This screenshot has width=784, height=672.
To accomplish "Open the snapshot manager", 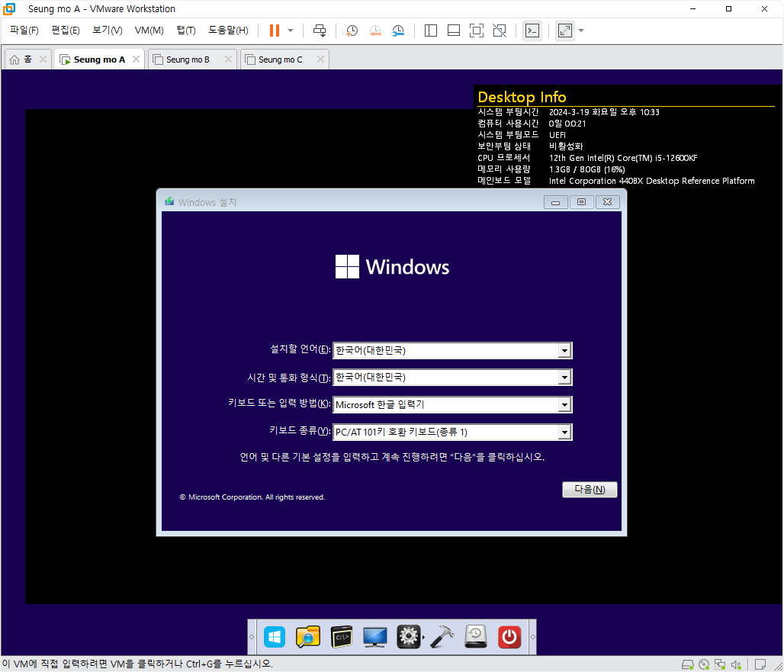I will coord(398,31).
